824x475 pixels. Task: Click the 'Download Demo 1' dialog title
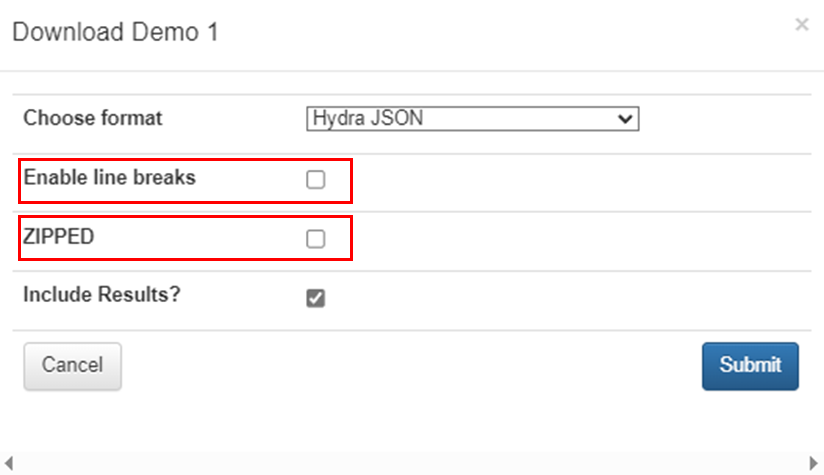point(115,32)
